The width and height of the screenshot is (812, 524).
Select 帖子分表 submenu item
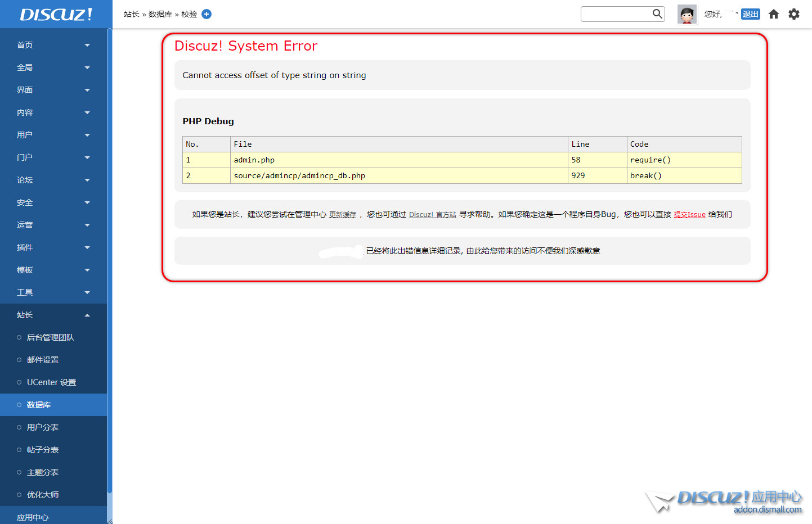click(53, 450)
